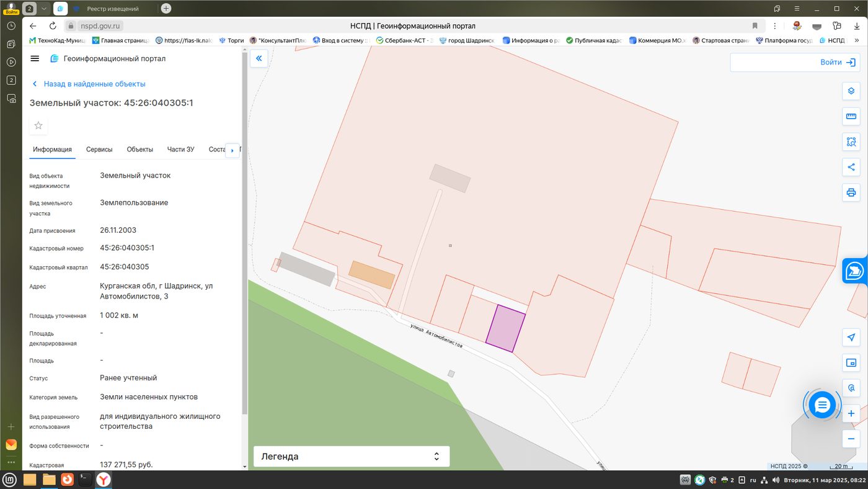Click the Войти login button
This screenshot has height=489, width=868.
coord(793,62)
